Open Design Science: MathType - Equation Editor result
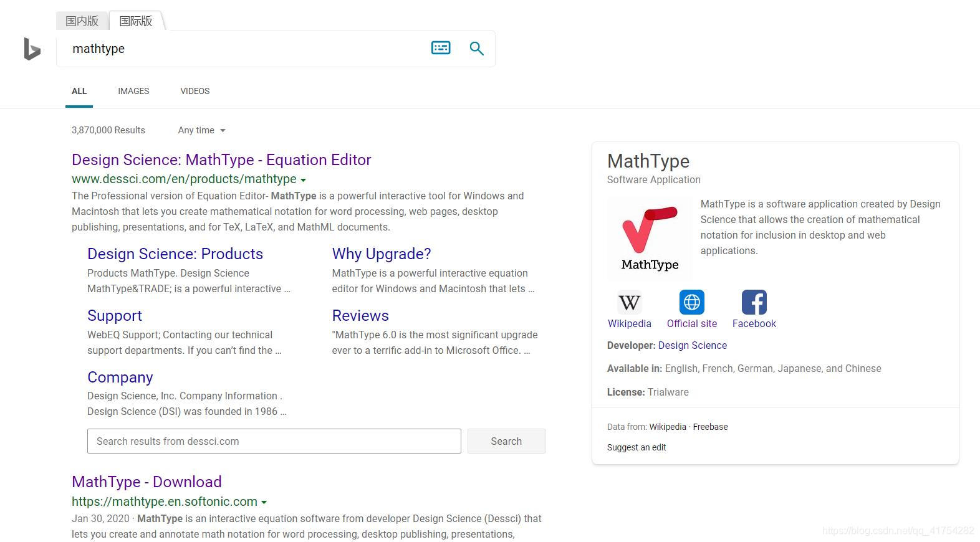 tap(221, 160)
